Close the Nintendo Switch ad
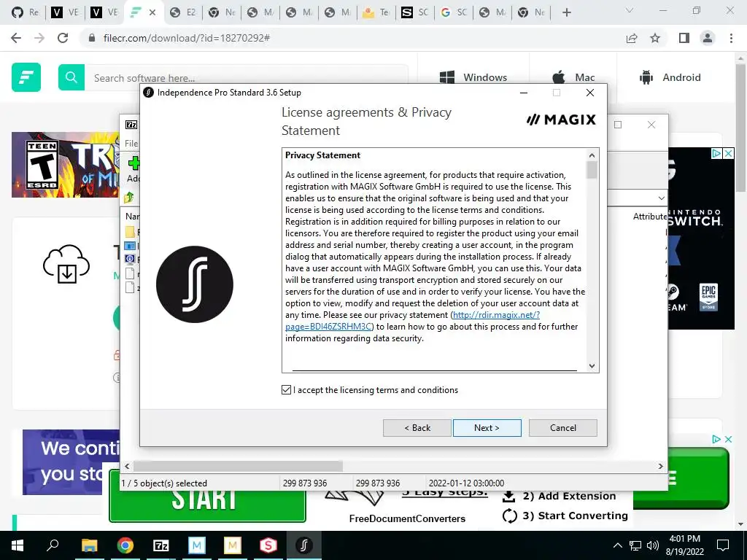The image size is (747, 560). tap(729, 153)
